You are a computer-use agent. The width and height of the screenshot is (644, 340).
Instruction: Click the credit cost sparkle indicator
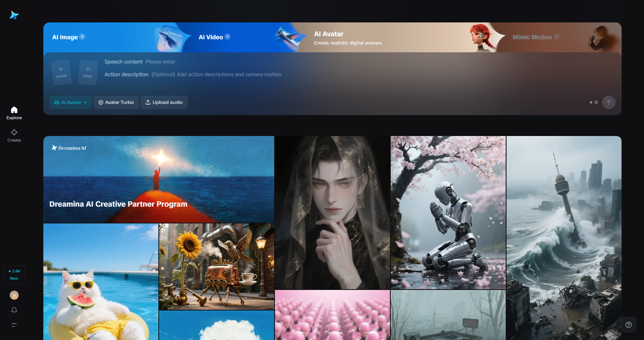click(593, 102)
